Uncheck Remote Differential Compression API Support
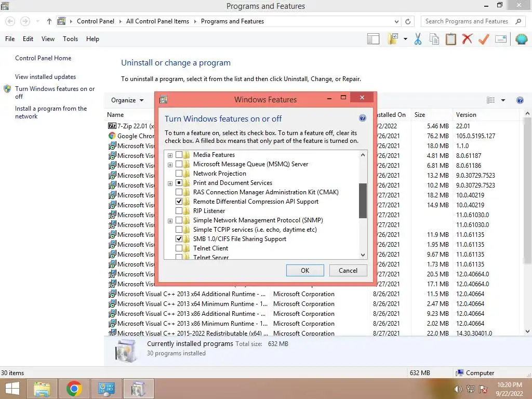Screen dimensions: 532x399 pos(179,202)
